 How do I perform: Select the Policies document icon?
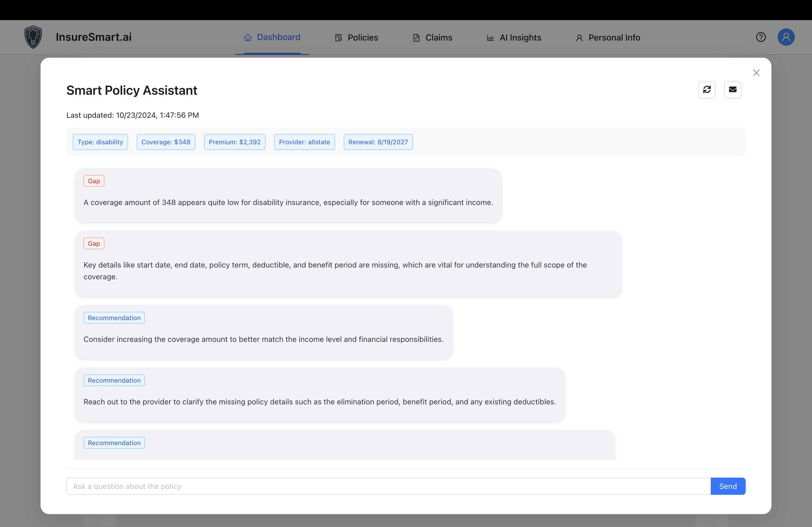click(x=338, y=38)
